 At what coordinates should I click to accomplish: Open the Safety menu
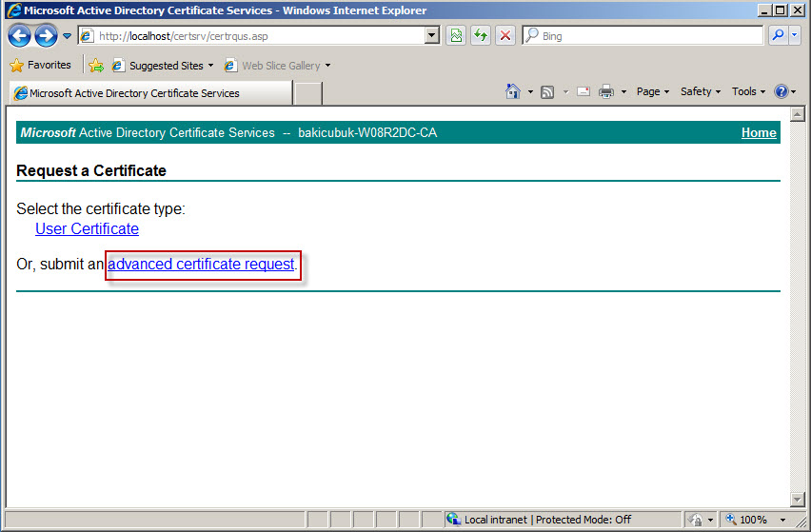tap(701, 91)
